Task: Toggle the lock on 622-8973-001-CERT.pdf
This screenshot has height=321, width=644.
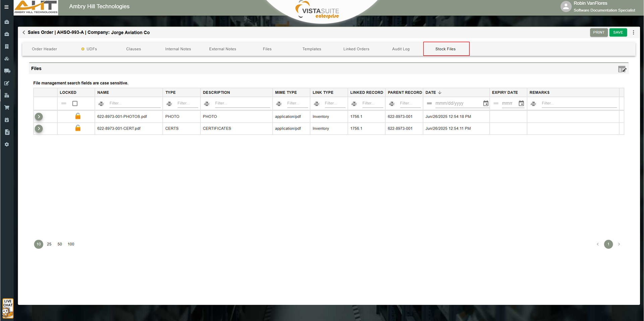Action: click(78, 128)
